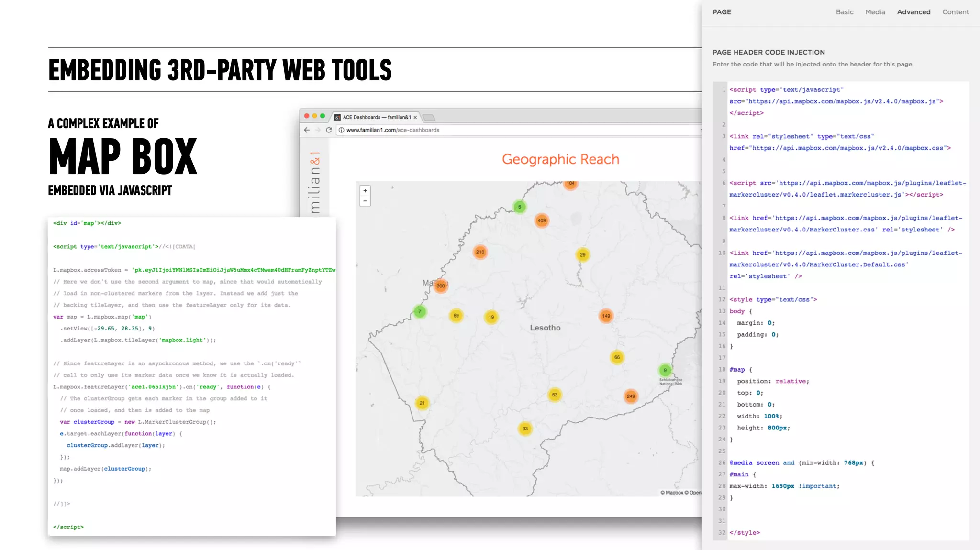Click 'position: relative;' in code editor
Screen dimensions: 980x550
(773, 381)
